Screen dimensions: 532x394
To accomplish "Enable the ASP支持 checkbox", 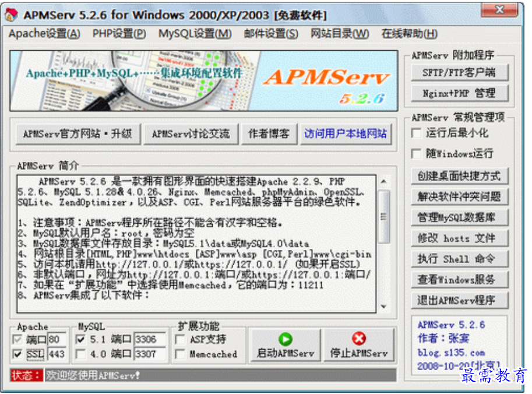I will point(180,339).
